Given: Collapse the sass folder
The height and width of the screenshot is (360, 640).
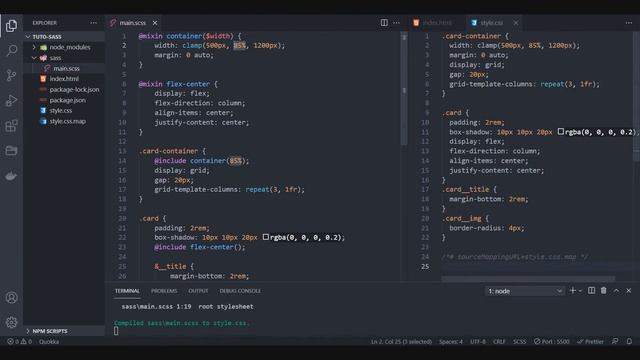Looking at the screenshot, I should 64,58.
